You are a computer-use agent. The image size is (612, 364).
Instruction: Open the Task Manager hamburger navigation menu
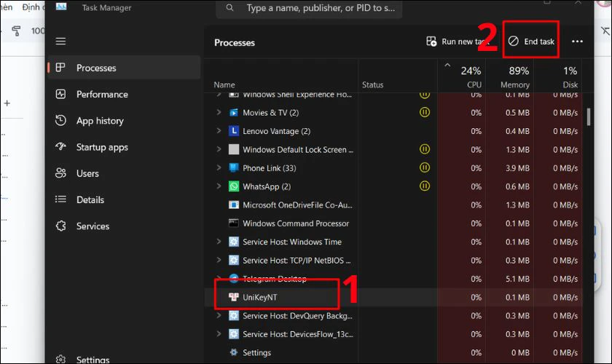(60, 41)
